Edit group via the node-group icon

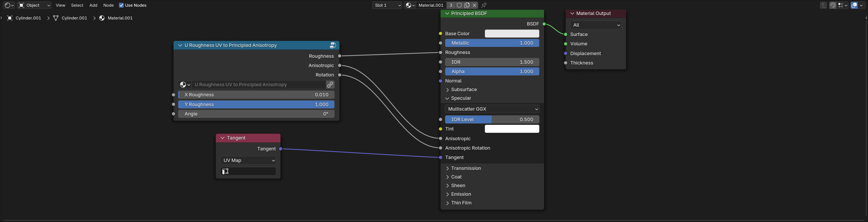point(333,45)
